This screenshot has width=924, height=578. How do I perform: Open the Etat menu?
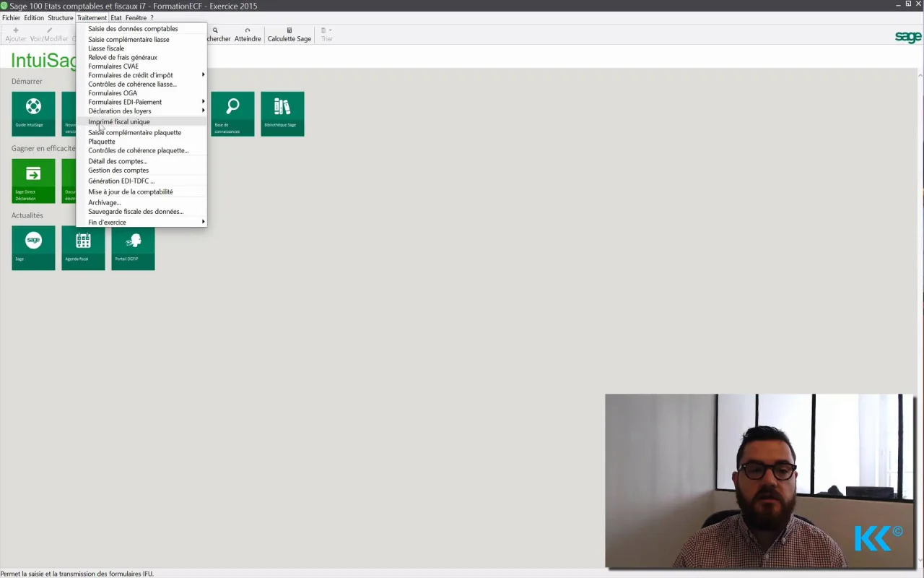(116, 18)
